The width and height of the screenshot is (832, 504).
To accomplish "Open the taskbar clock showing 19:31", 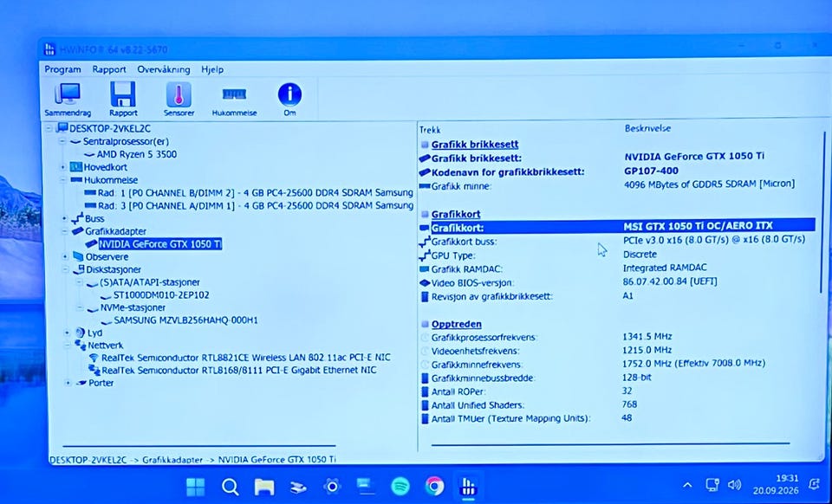I will point(776,484).
